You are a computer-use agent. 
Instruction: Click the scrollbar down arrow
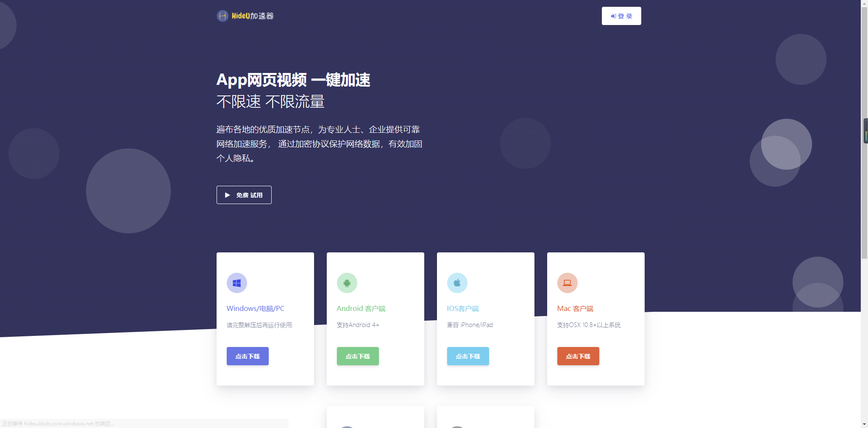pos(864,424)
